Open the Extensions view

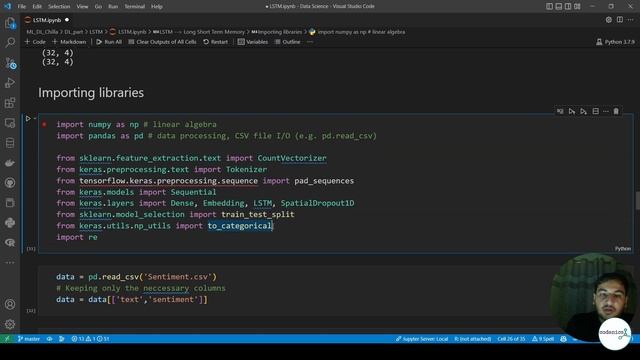tap(10, 102)
